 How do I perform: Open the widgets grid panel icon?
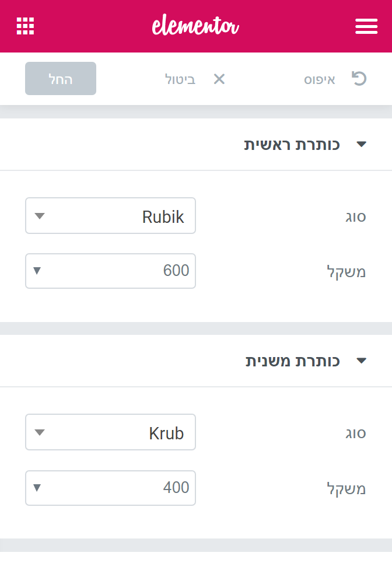point(25,26)
